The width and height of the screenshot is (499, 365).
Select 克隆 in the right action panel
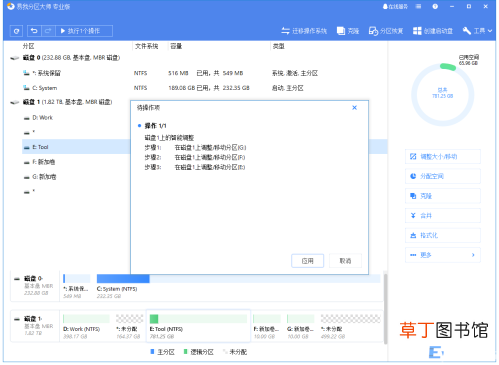pos(443,196)
